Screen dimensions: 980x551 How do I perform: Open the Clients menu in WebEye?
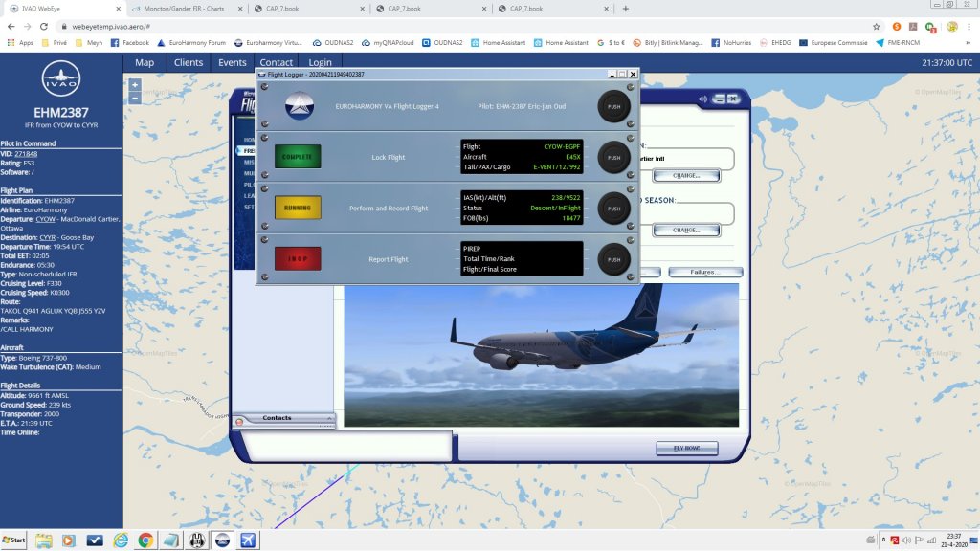pyautogui.click(x=189, y=63)
